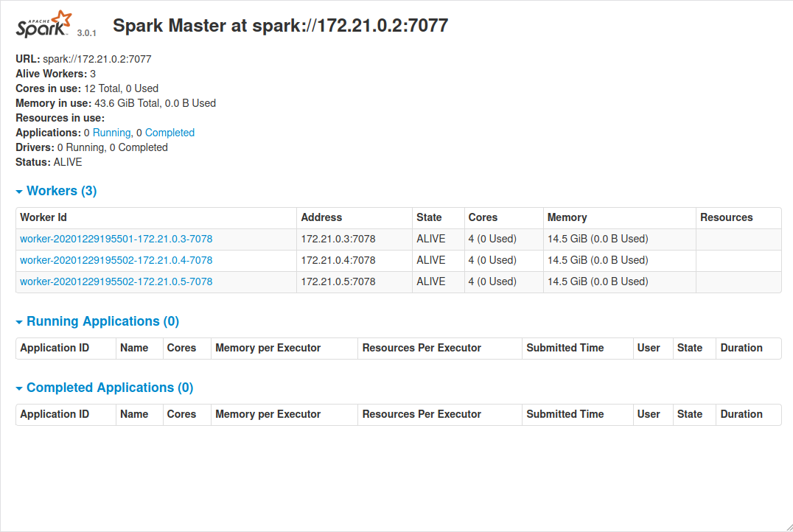This screenshot has width=793, height=532.
Task: Open the Running applications link in summary
Action: tap(111, 133)
